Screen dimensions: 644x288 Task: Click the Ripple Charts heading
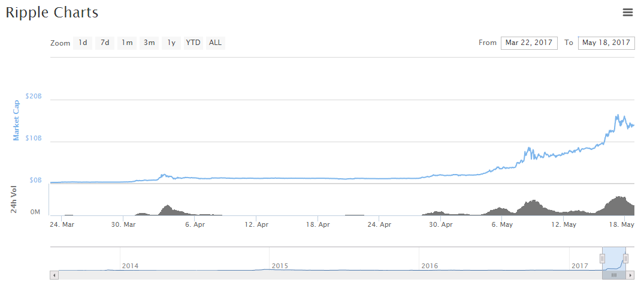click(x=52, y=13)
